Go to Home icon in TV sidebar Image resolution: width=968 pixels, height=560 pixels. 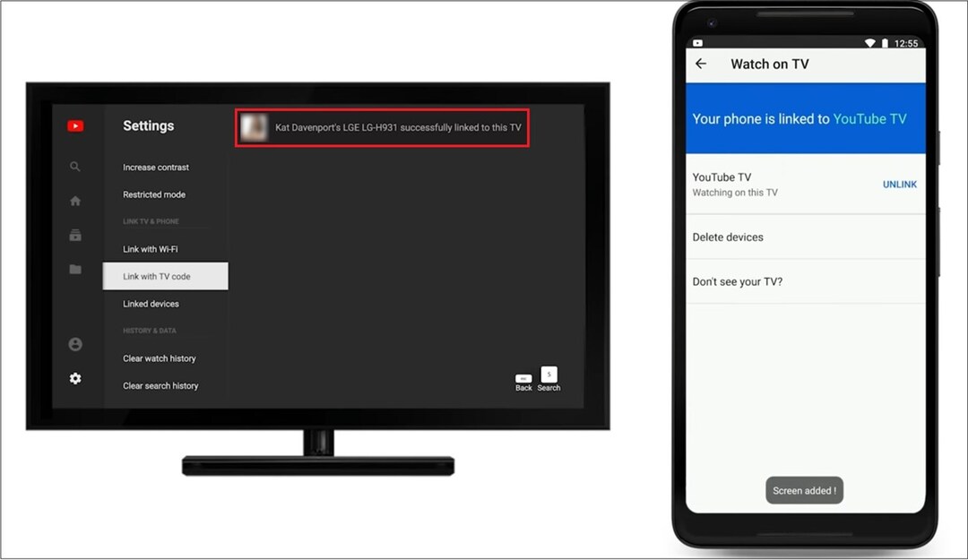(75, 201)
